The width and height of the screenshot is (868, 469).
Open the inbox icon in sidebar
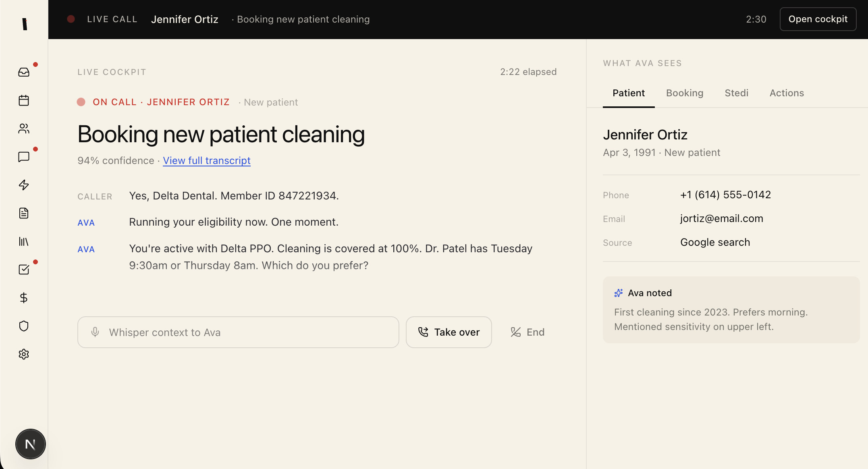24,72
